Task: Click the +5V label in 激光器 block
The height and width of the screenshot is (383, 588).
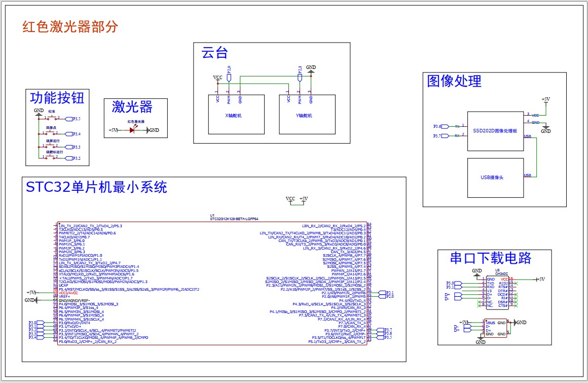Action: [x=113, y=130]
